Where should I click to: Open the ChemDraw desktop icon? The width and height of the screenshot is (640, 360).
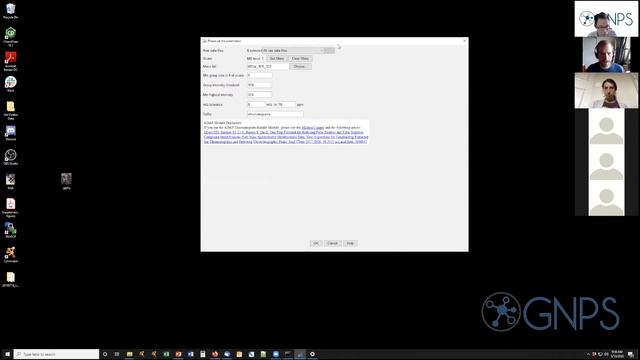[x=11, y=36]
